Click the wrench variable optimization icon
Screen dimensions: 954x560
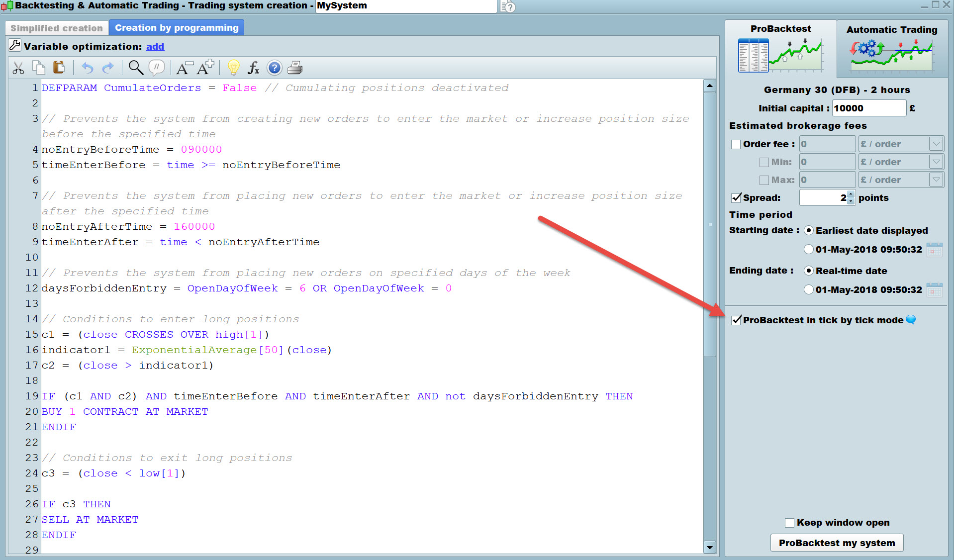point(15,46)
